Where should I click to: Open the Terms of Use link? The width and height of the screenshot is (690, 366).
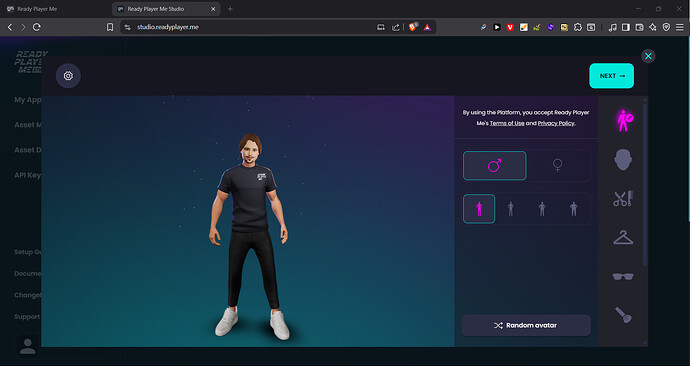tap(507, 123)
